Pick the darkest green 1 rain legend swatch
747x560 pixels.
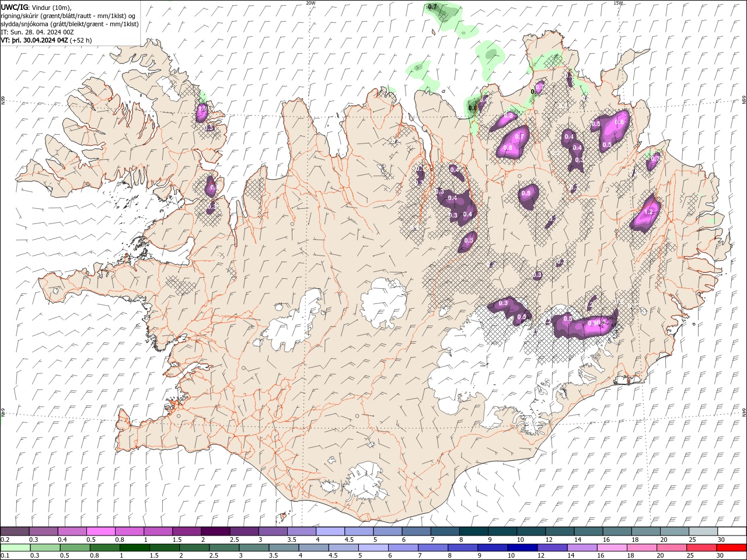pyautogui.click(x=134, y=548)
